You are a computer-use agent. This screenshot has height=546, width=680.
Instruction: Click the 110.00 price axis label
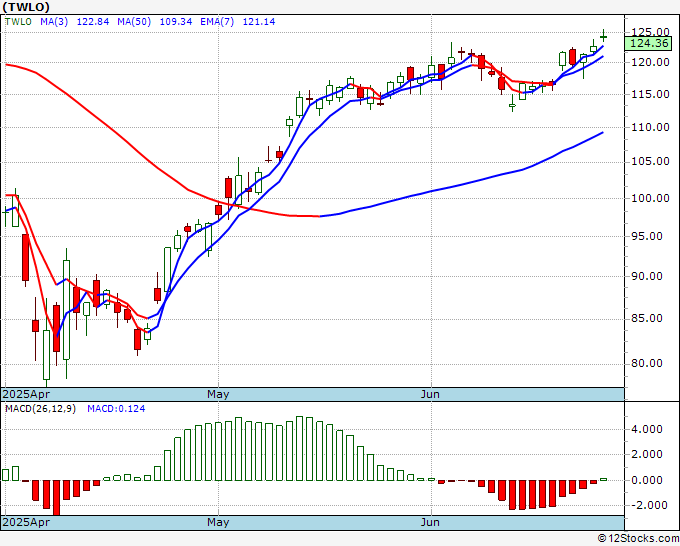click(x=651, y=127)
